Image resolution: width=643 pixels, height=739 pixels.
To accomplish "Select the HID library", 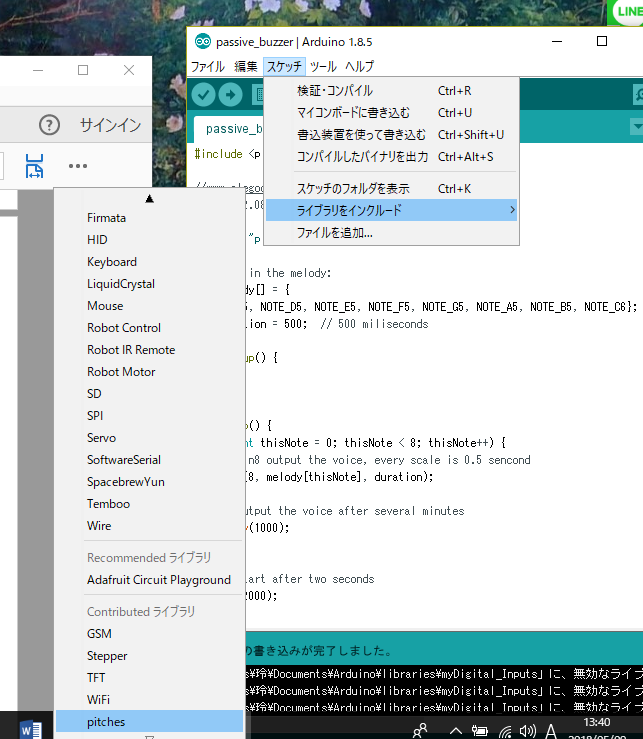I will click(149, 240).
